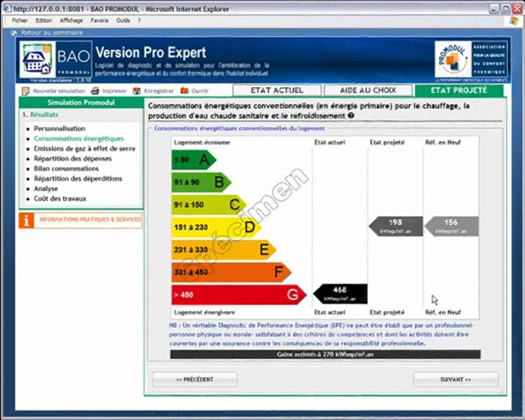This screenshot has width=525, height=420.
Task: Click the orange E energy class arrow
Action: pos(224,250)
